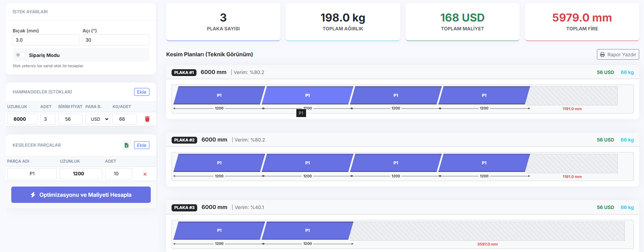This screenshot has width=644, height=252.
Task: Click the stock length field showing 6000
Action: pos(22,119)
